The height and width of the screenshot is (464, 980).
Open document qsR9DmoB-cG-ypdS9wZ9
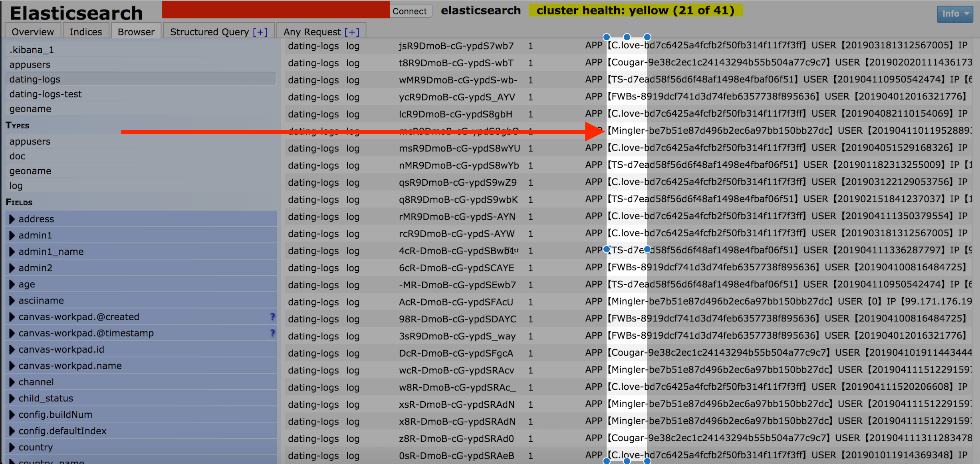point(458,182)
